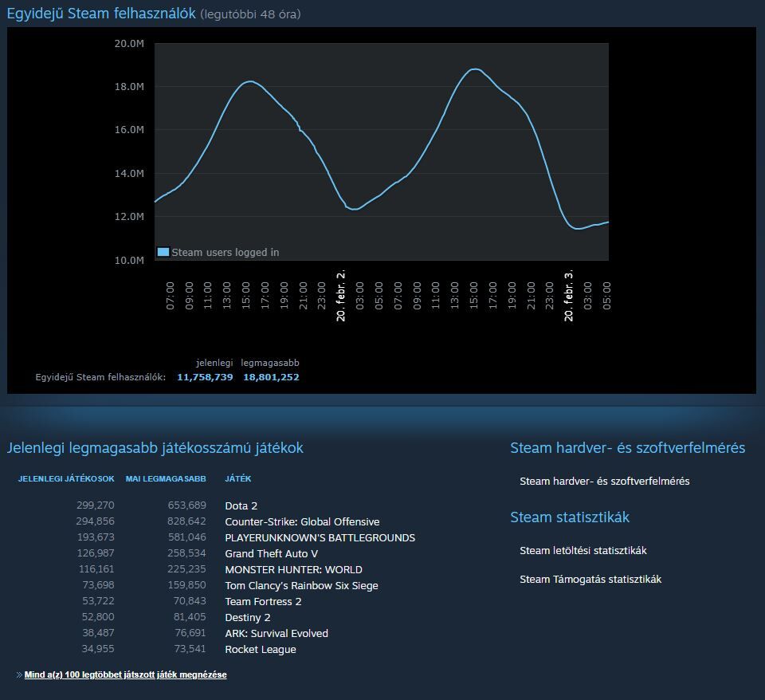
Task: Open Steam letöltési statisztikák link
Action: 583,551
